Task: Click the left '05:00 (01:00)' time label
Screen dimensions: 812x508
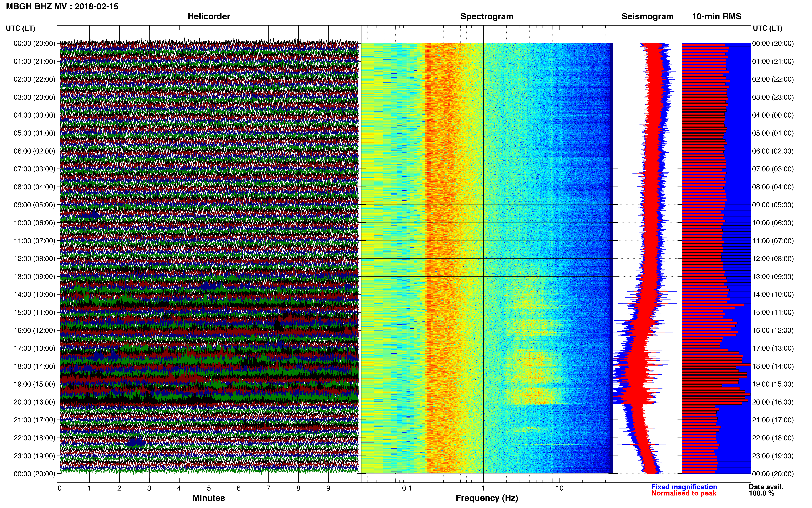Action: (x=34, y=133)
